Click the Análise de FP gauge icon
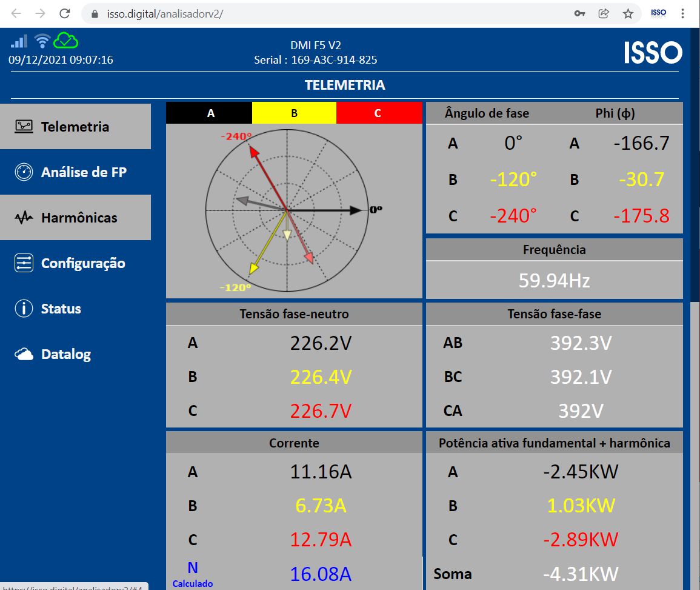700x590 pixels. [x=24, y=172]
